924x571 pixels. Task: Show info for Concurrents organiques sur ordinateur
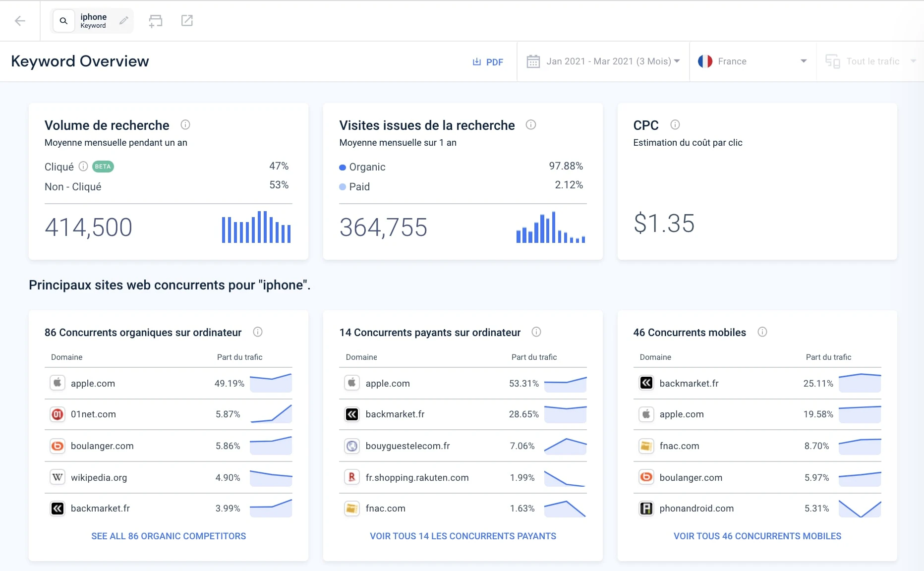258,332
